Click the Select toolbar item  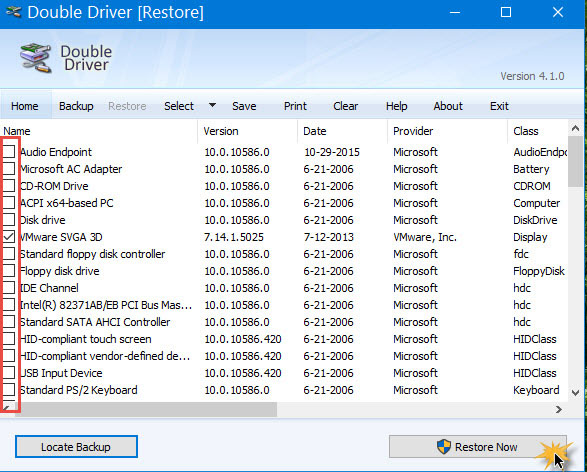[179, 106]
